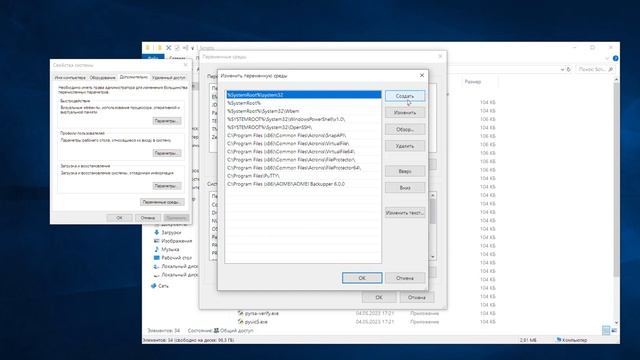Click ОК in the Свойства системы window

tap(119, 218)
